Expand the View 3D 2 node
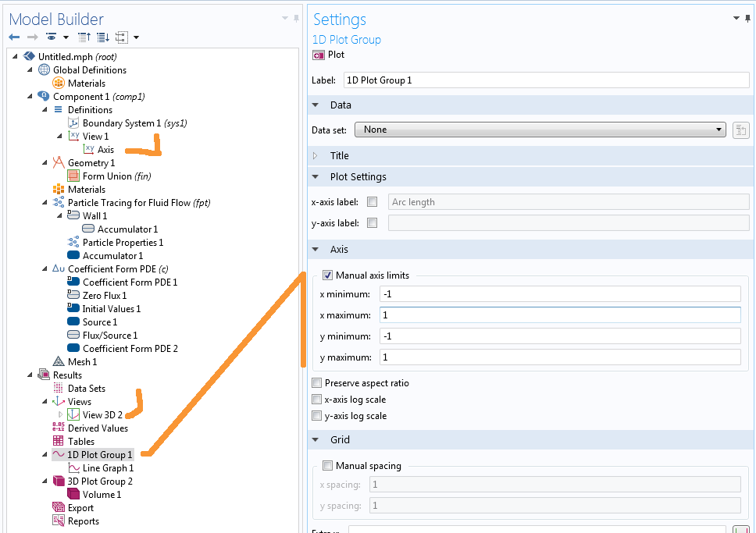 60,415
